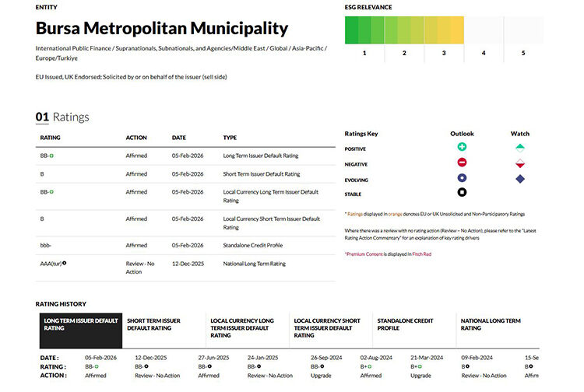The image size is (584, 392).
Task: Select Long Term Issuer Default Rating tab
Action: point(81,331)
